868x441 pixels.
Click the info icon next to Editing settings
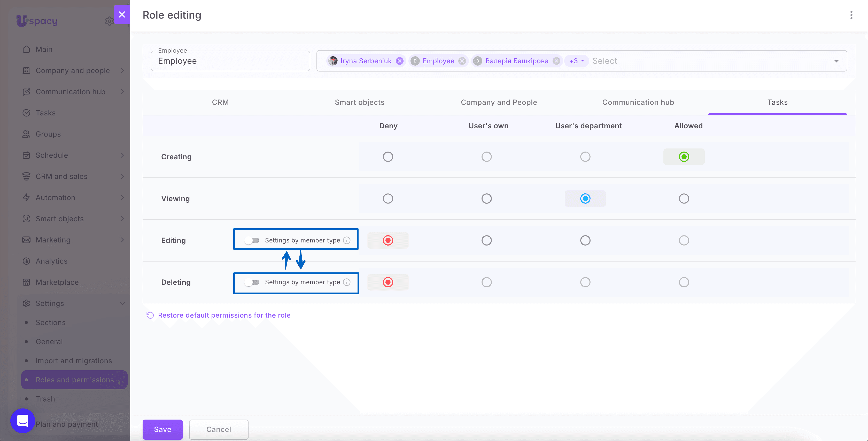point(347,240)
